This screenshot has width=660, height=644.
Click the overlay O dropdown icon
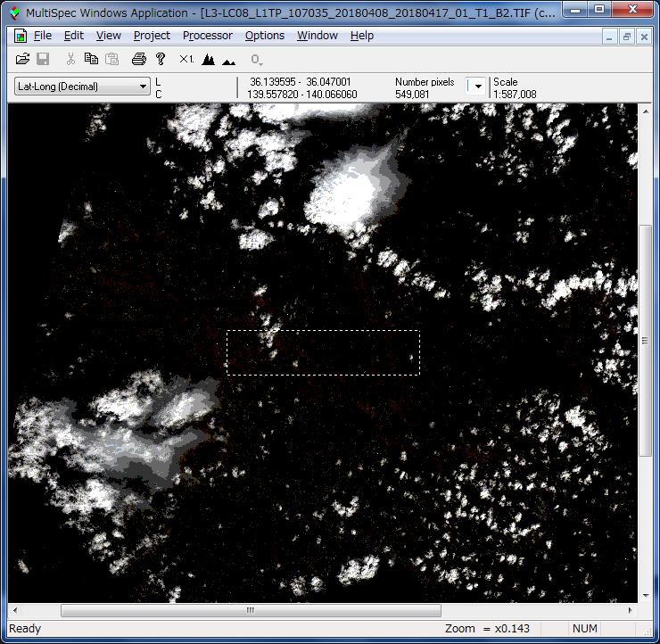click(x=256, y=60)
